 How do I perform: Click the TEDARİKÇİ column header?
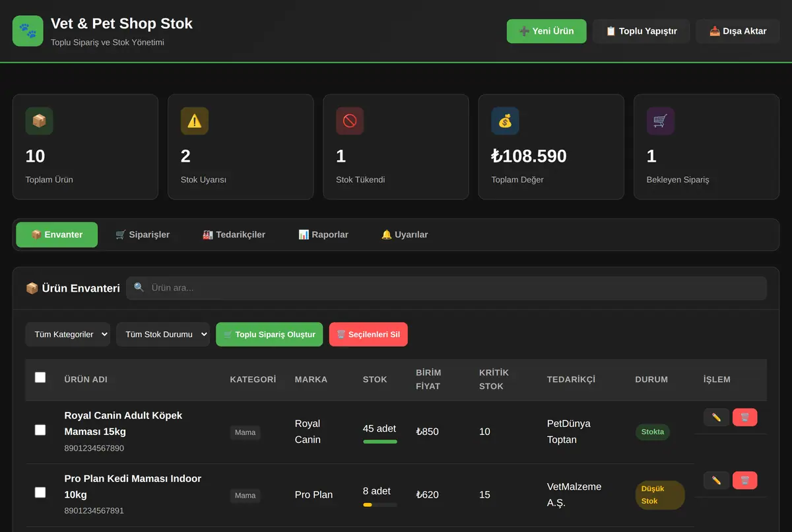[x=571, y=380]
